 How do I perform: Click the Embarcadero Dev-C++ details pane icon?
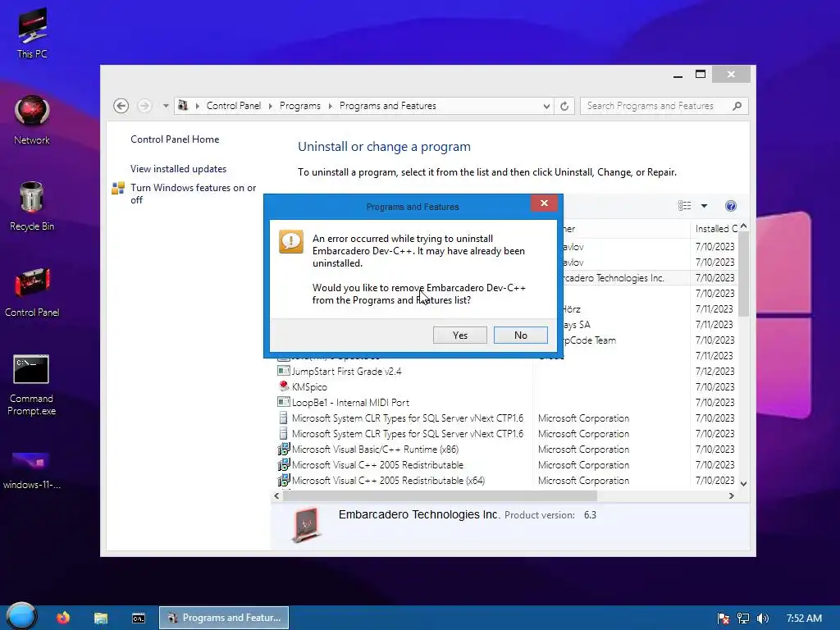click(307, 524)
